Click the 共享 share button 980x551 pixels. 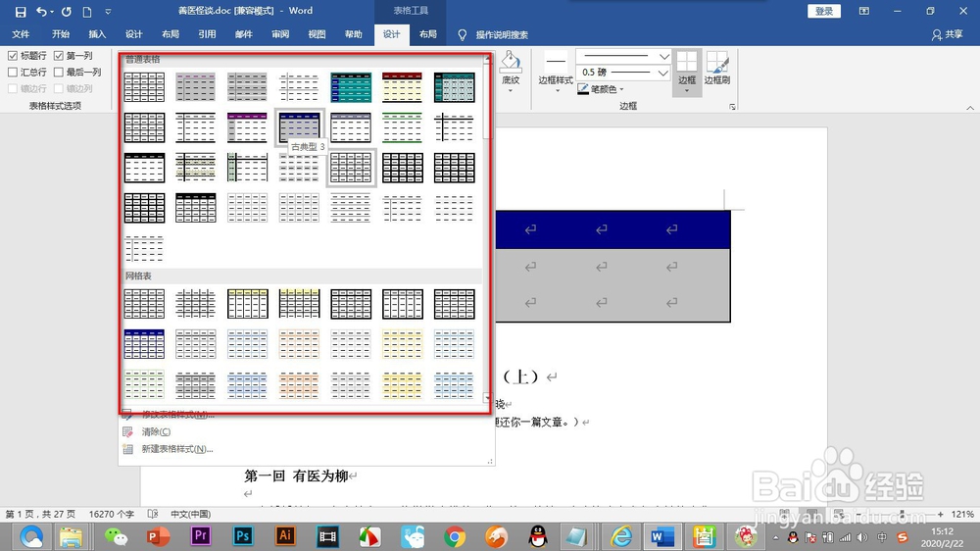tap(947, 34)
